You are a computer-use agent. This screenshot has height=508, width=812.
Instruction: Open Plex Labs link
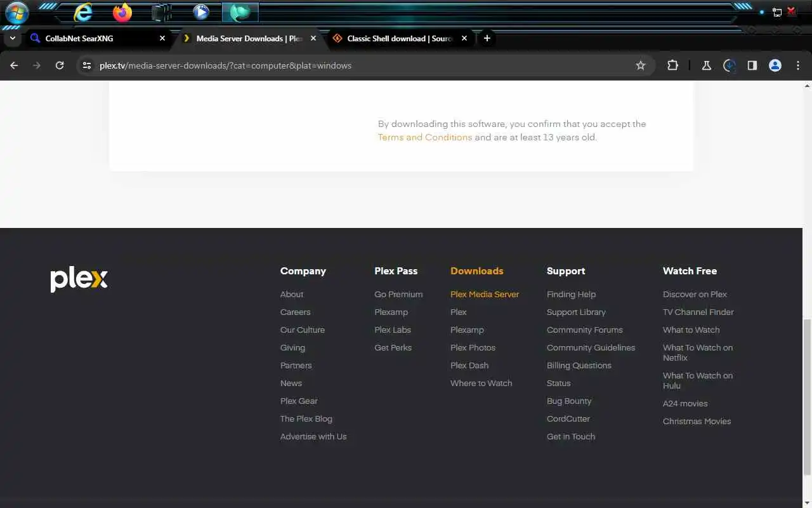pos(393,330)
